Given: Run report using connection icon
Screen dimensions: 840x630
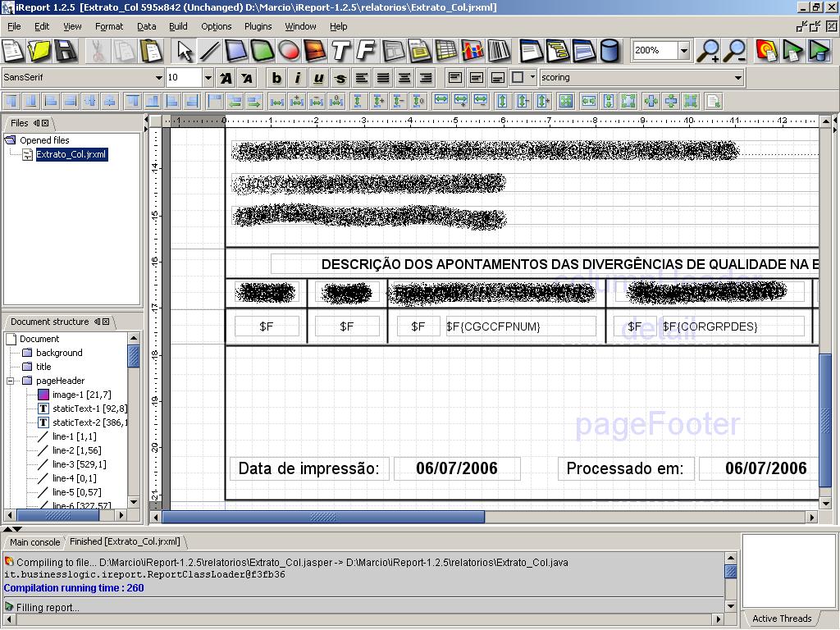Looking at the screenshot, I should coord(819,51).
